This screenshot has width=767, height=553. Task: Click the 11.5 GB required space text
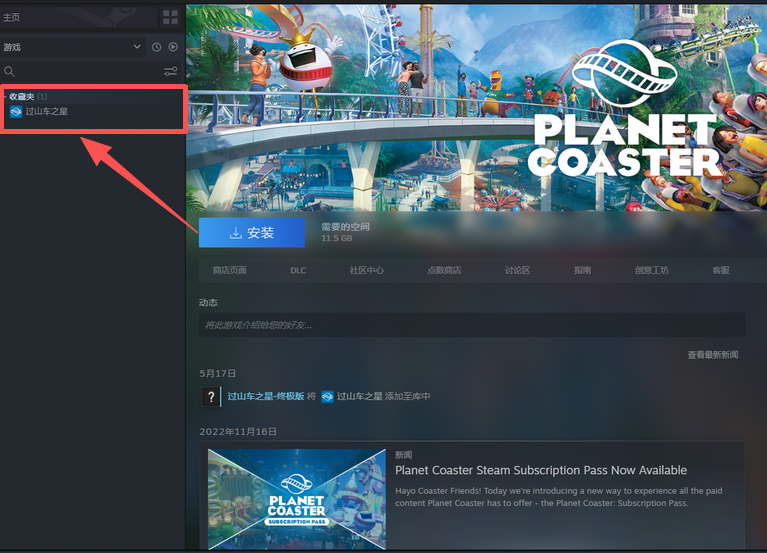pos(337,239)
